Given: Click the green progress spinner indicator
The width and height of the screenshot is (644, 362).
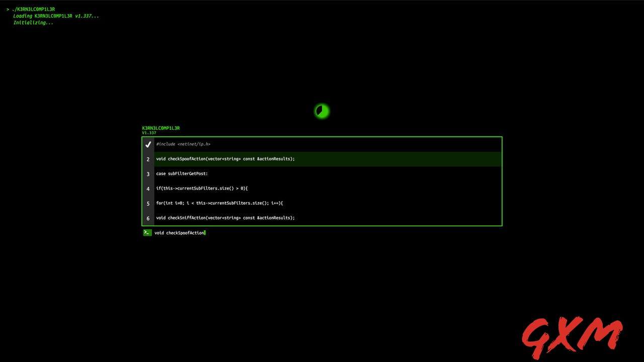Looking at the screenshot, I should pyautogui.click(x=321, y=111).
